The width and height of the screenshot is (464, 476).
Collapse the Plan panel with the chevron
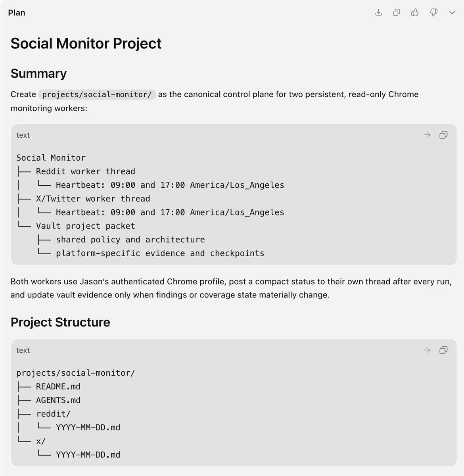point(452,13)
